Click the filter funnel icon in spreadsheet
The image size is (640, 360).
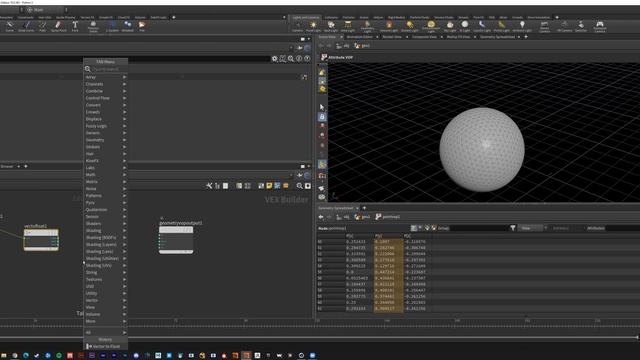pos(513,228)
